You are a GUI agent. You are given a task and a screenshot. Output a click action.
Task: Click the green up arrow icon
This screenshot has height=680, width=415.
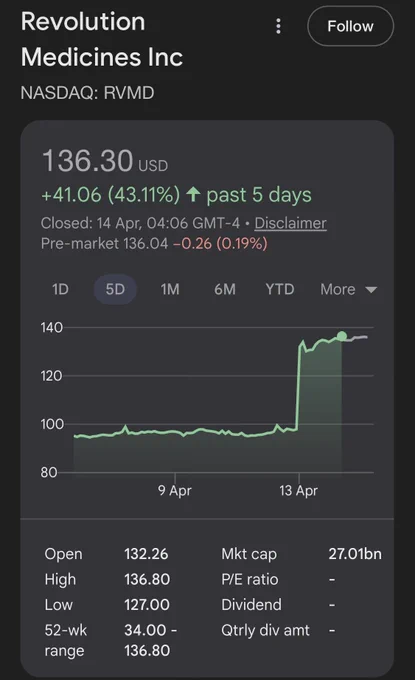[193, 194]
